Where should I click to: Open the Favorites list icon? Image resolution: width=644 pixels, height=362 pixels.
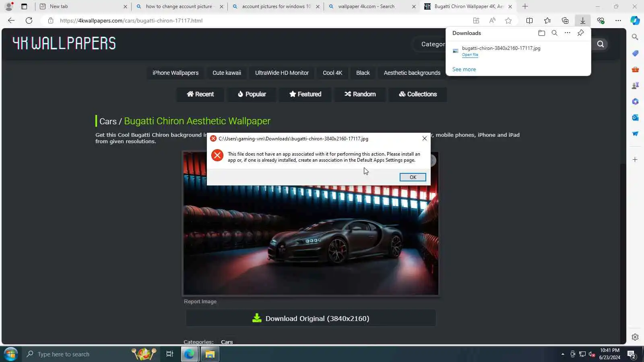547,21
